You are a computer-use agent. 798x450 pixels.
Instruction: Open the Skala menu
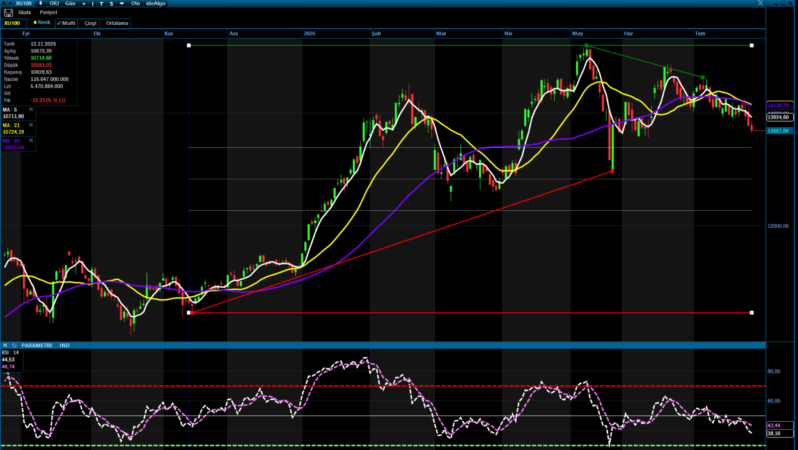point(24,12)
